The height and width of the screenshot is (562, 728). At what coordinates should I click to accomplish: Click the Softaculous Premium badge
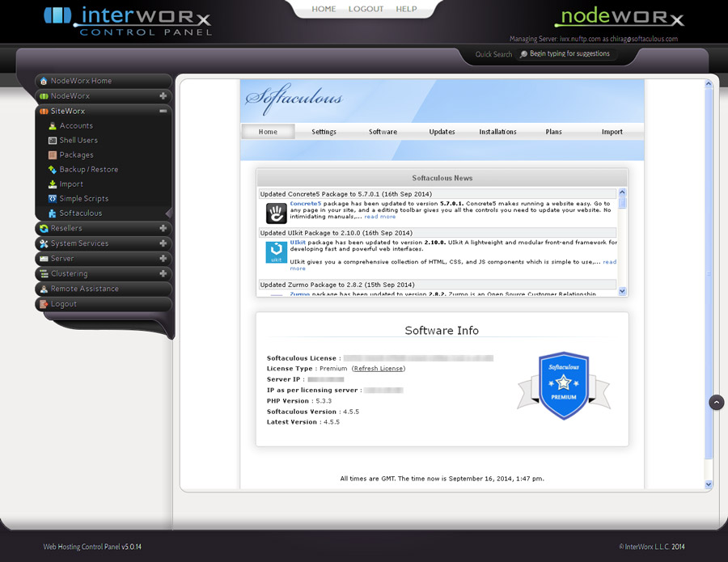564,386
